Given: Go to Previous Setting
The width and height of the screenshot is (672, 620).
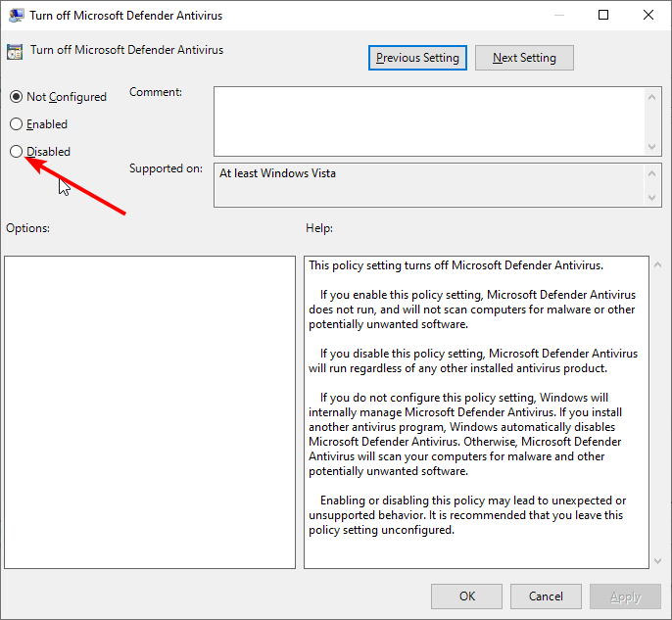Looking at the screenshot, I should pyautogui.click(x=417, y=58).
